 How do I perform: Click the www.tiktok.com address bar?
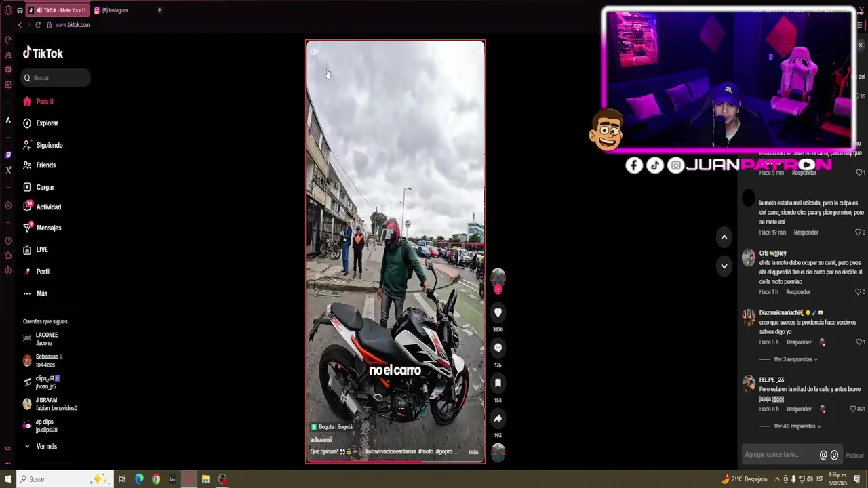pos(73,25)
